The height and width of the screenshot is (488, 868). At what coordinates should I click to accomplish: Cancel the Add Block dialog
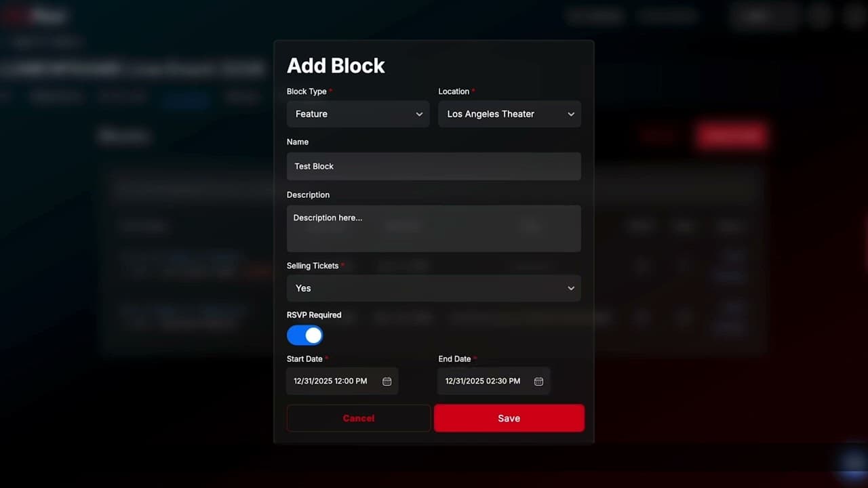(x=359, y=418)
